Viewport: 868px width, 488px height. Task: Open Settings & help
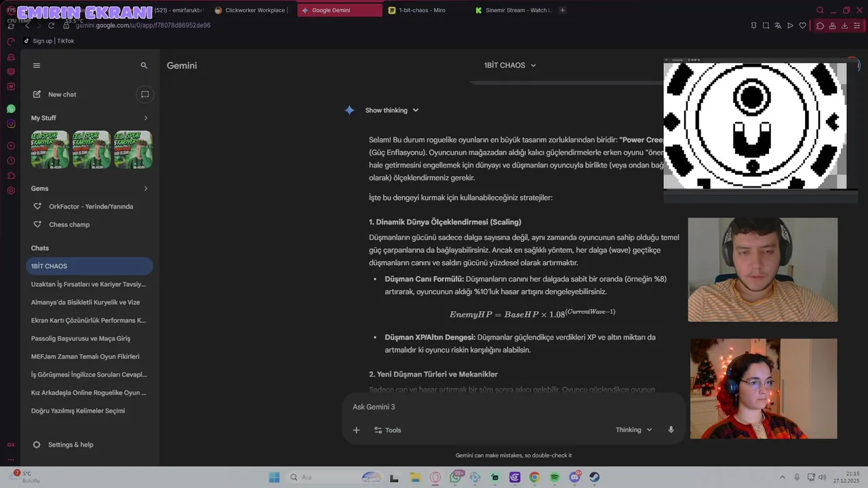[63, 445]
